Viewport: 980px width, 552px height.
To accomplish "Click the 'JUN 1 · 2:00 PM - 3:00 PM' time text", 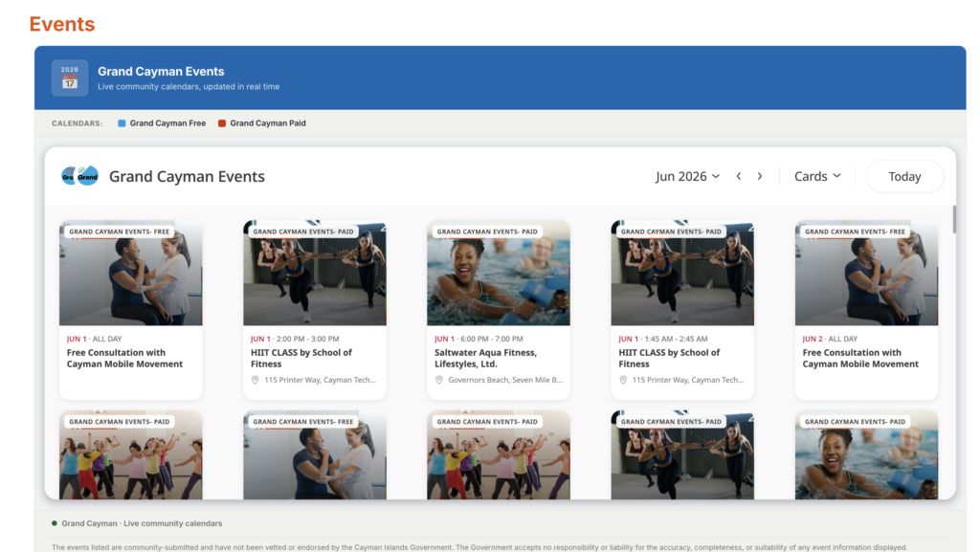I will (295, 339).
